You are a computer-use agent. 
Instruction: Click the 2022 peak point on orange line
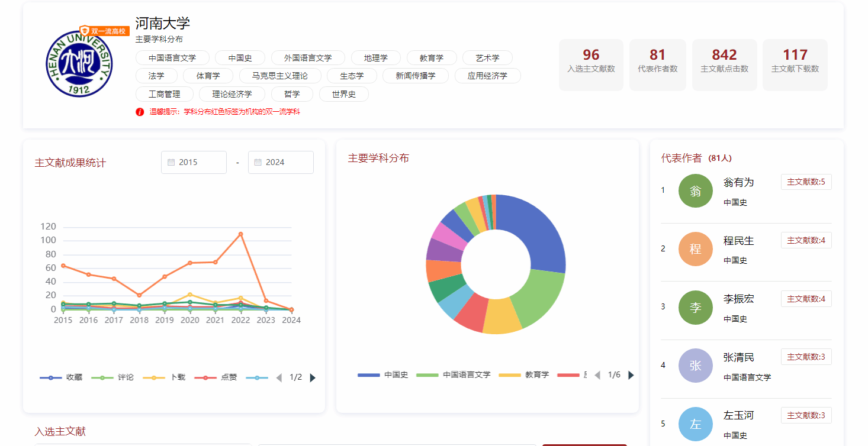tap(240, 234)
